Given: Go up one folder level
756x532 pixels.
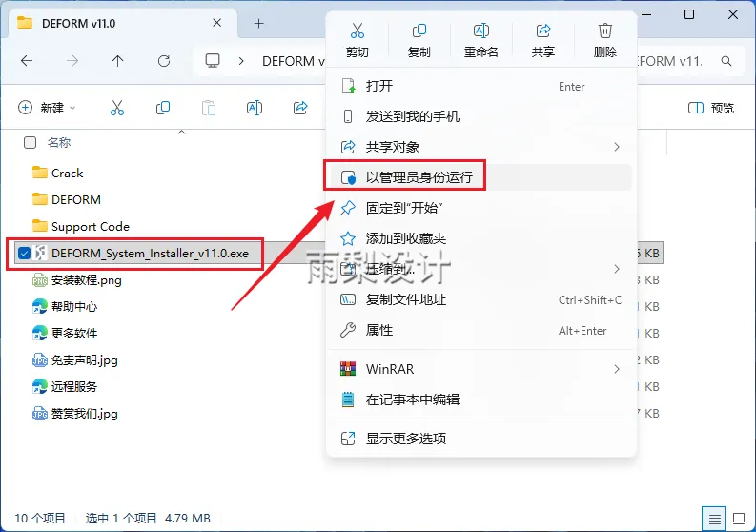Looking at the screenshot, I should tap(117, 61).
